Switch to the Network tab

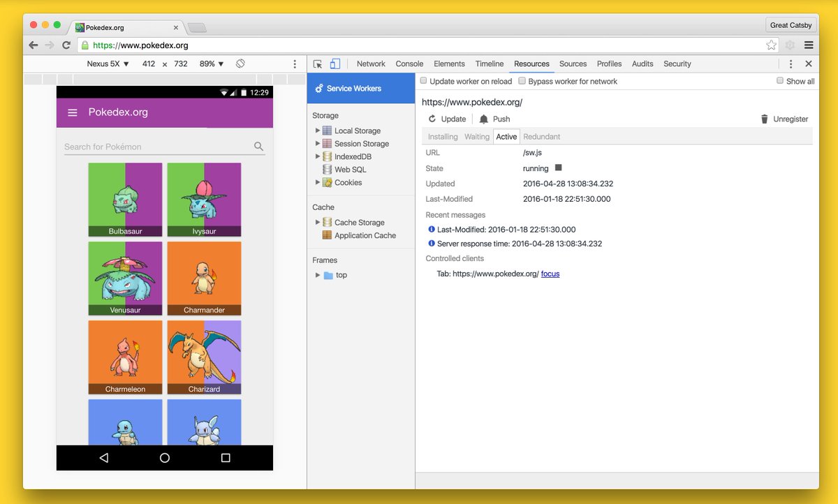[x=371, y=64]
